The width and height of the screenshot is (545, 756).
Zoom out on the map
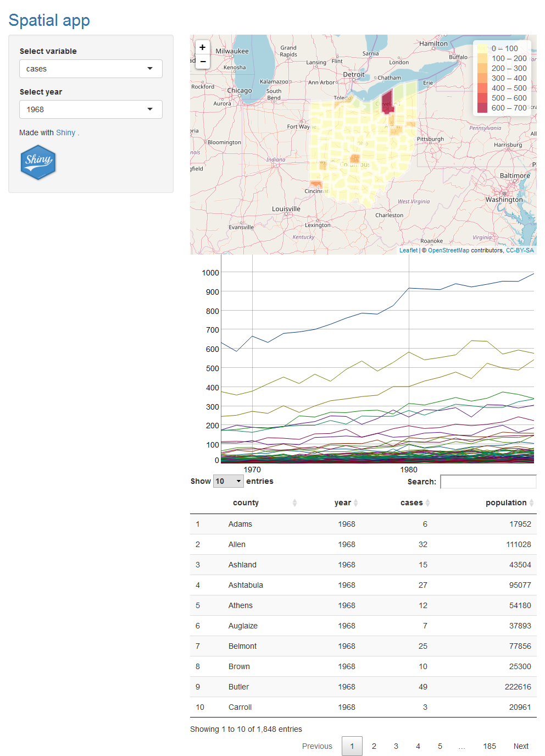point(202,62)
